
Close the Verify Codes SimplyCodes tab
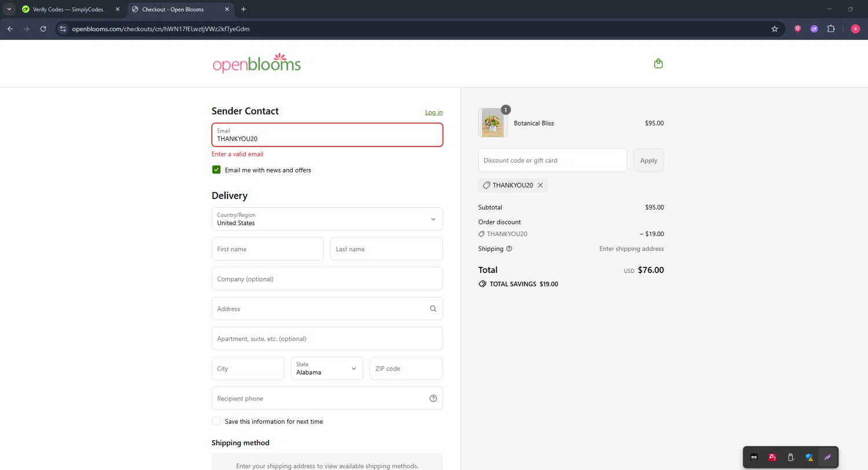point(117,9)
